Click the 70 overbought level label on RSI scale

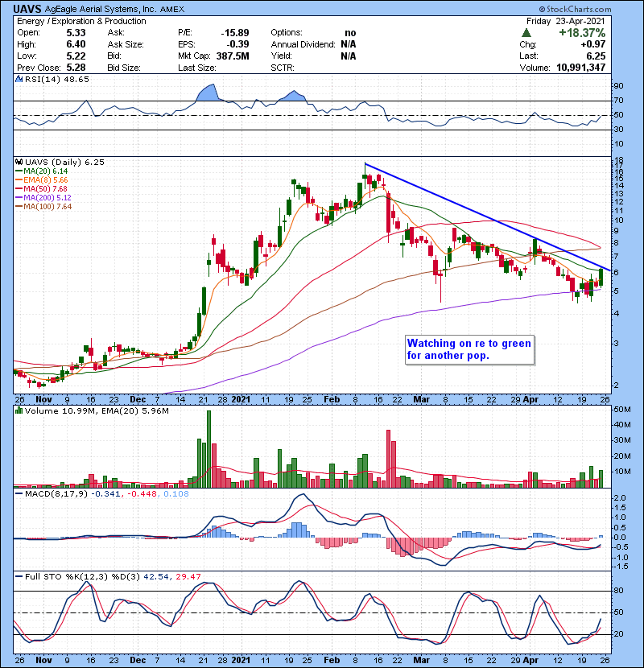[x=618, y=101]
